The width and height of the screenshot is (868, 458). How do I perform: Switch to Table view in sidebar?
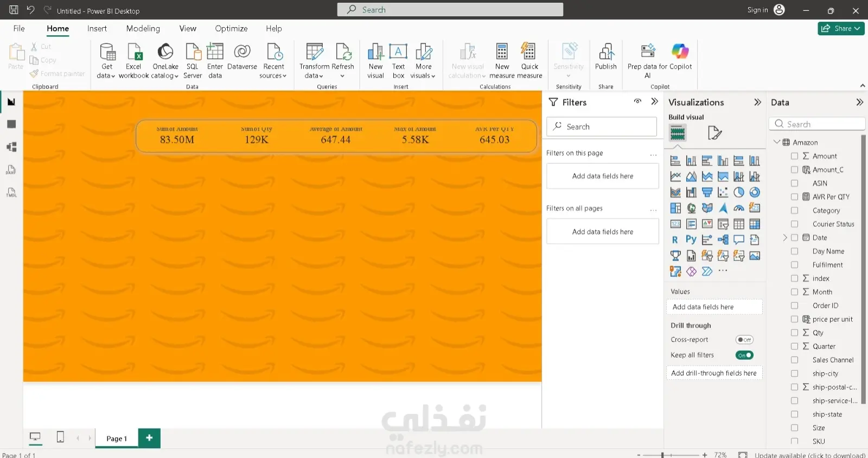11,124
